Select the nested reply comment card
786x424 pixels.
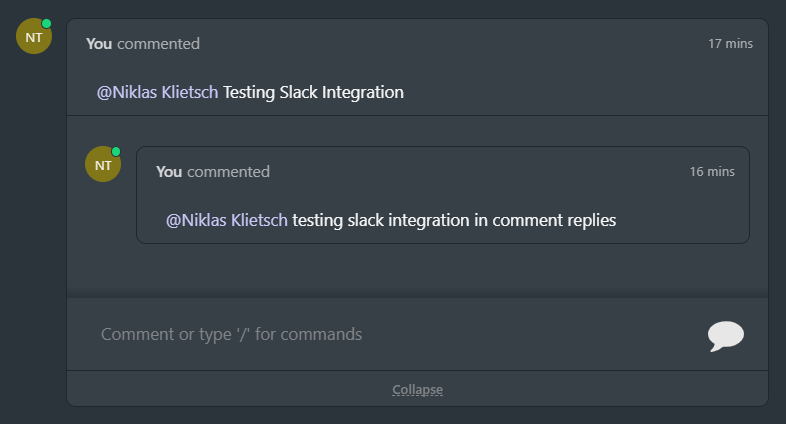pyautogui.click(x=443, y=195)
